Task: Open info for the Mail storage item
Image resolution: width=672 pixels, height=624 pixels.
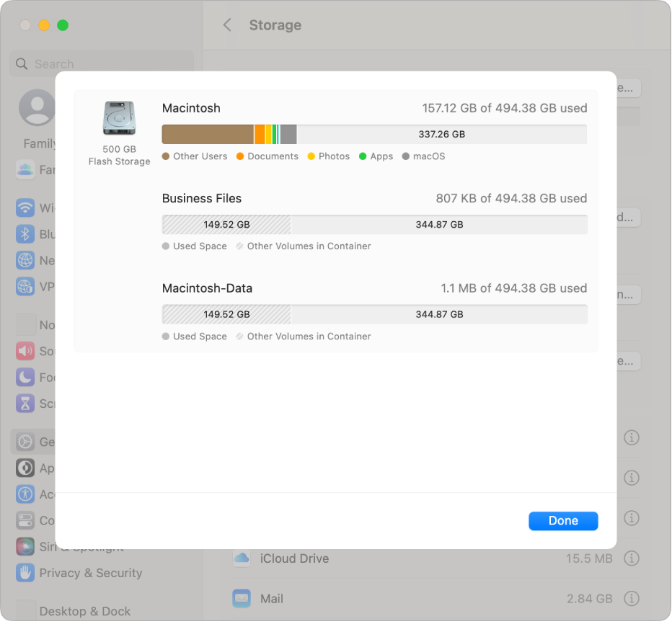Action: pos(632,598)
